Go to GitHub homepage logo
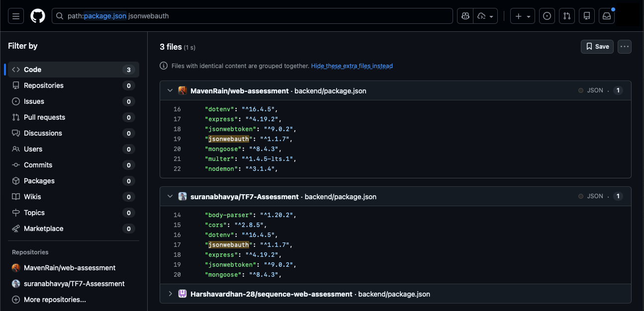Screen dimensions: 644x311 point(38,16)
